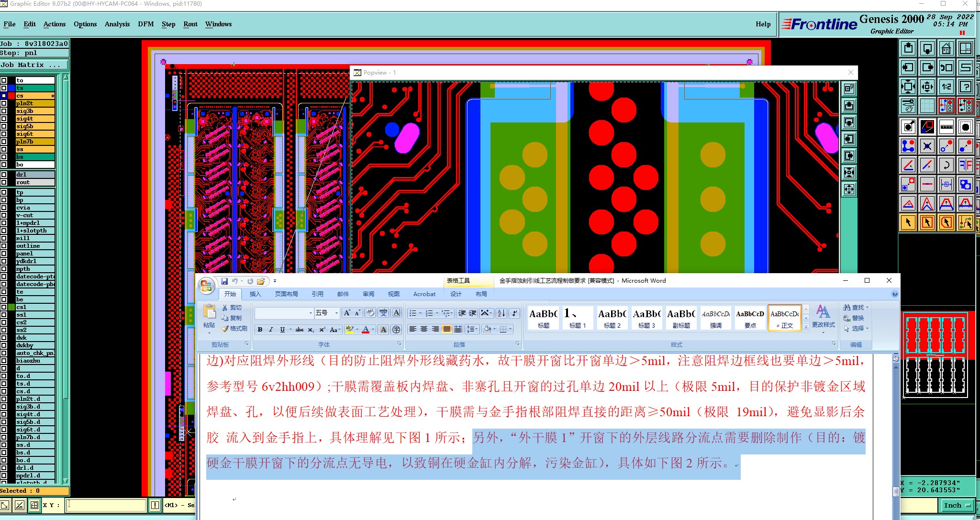Viewport: 980px width, 520px height.
Task: Open the grid display icon
Action: 927,106
